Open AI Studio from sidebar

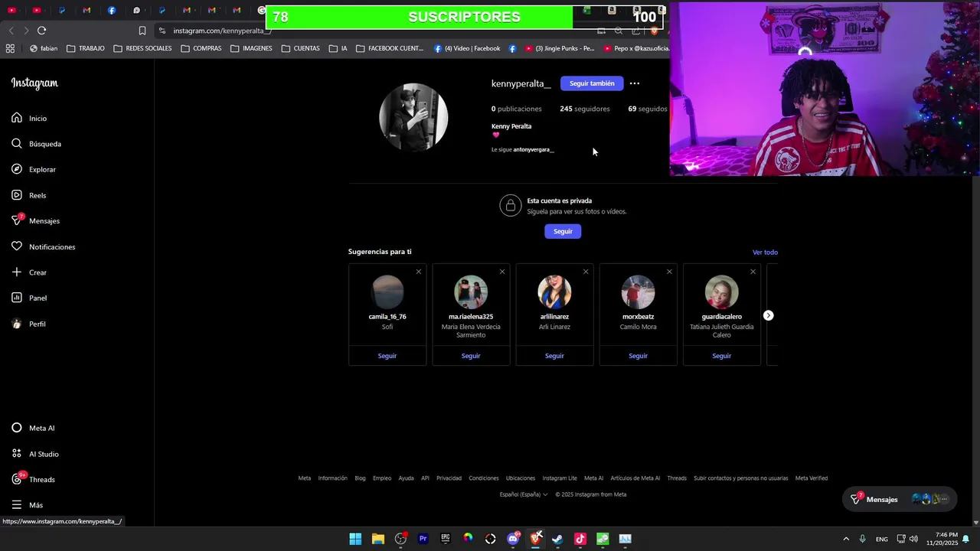point(34,454)
